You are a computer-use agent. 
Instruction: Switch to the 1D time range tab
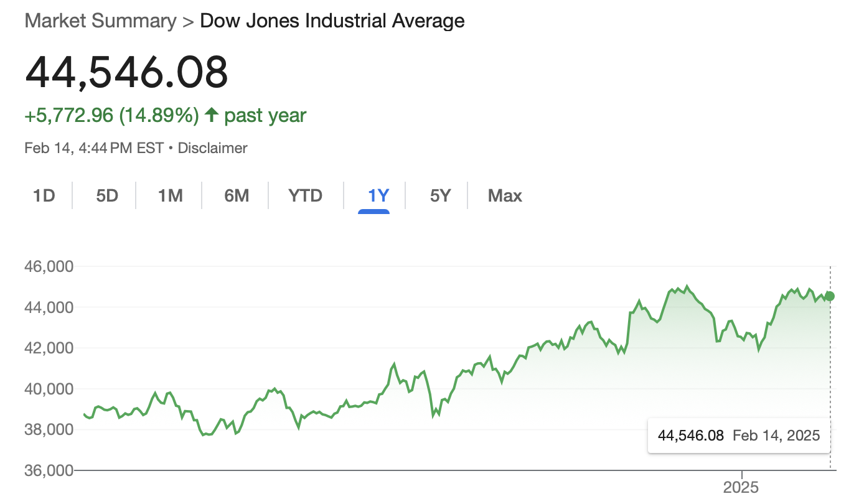44,196
